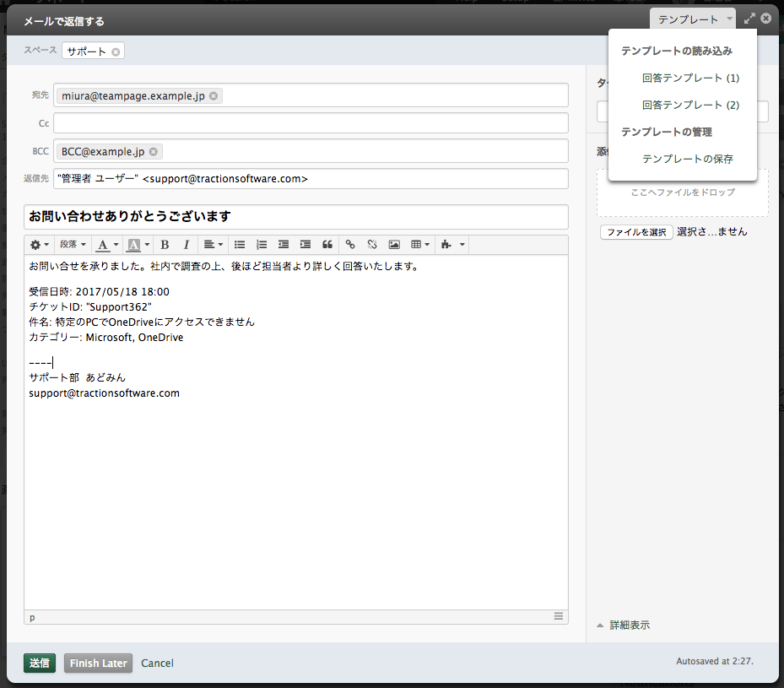Screen dimensions: 784x688
Task: Open the text alignment dropdown
Action: click(x=213, y=245)
